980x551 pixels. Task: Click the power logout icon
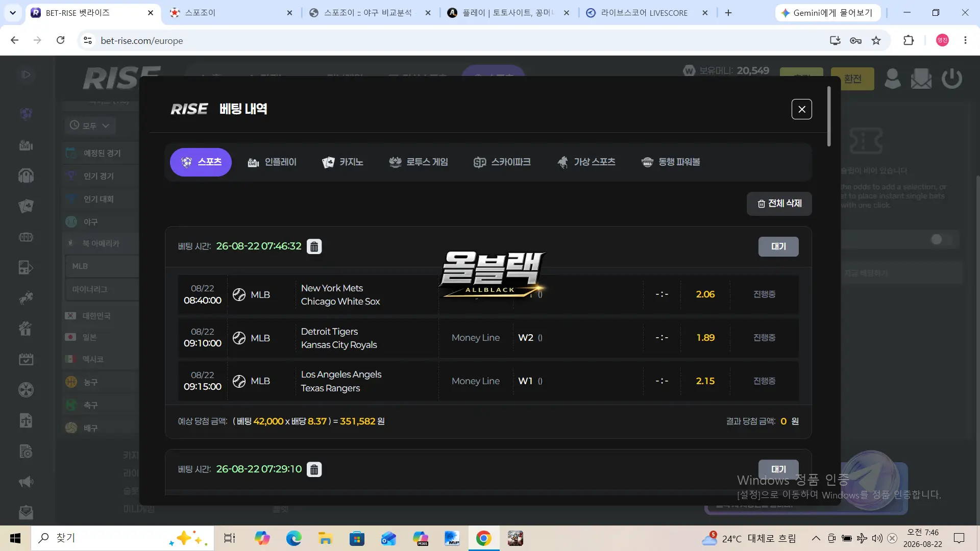[952, 79]
